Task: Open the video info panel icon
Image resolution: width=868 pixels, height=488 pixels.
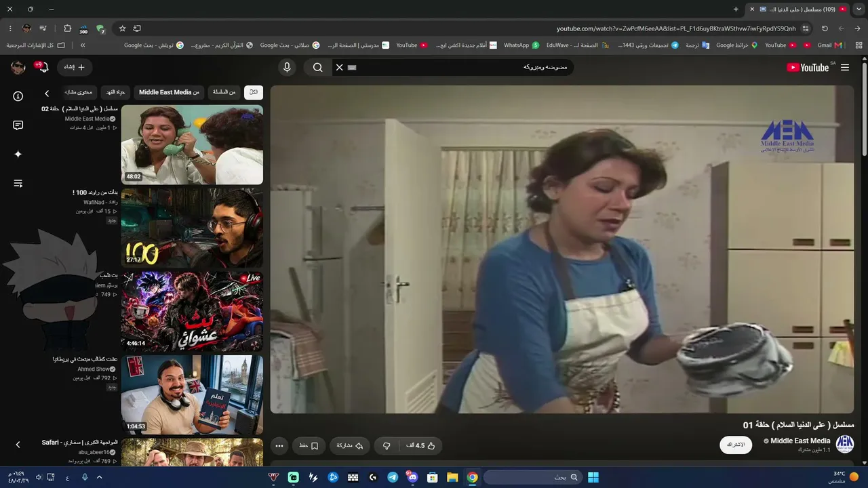Action: [x=18, y=96]
